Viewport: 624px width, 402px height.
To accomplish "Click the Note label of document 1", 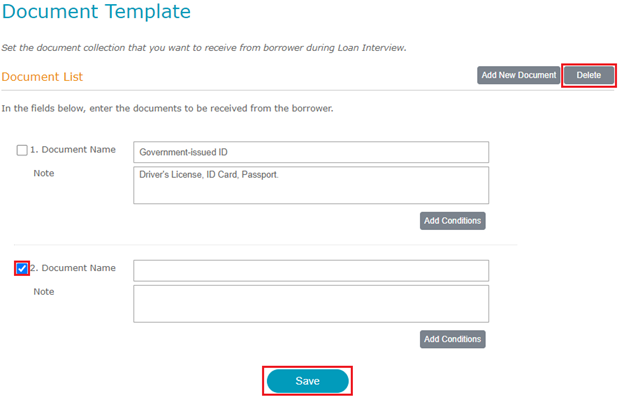I will tap(44, 173).
